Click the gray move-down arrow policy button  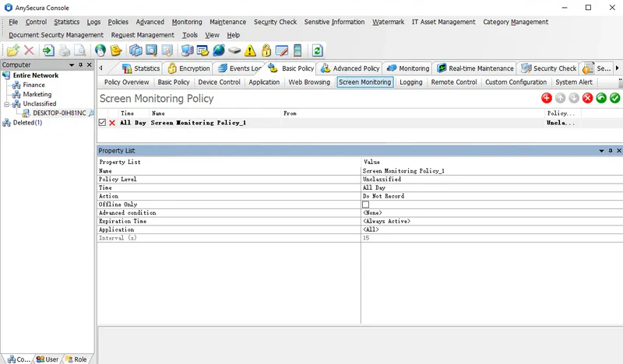click(574, 98)
